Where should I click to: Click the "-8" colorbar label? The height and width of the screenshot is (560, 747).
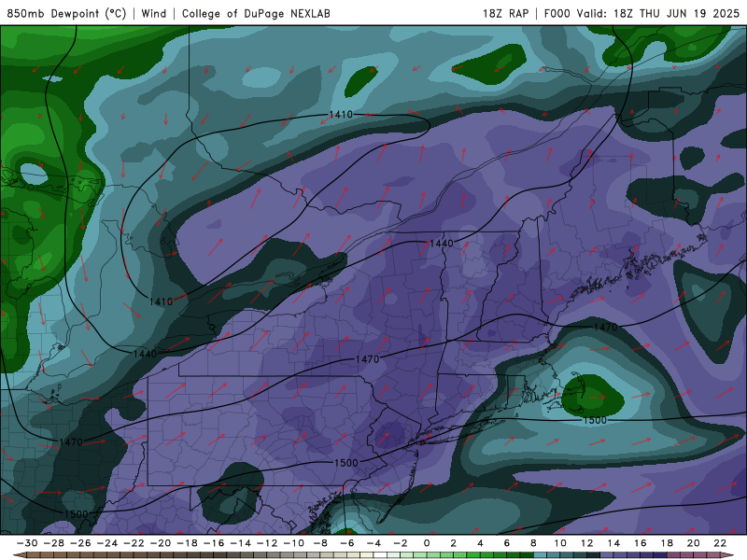pos(320,543)
